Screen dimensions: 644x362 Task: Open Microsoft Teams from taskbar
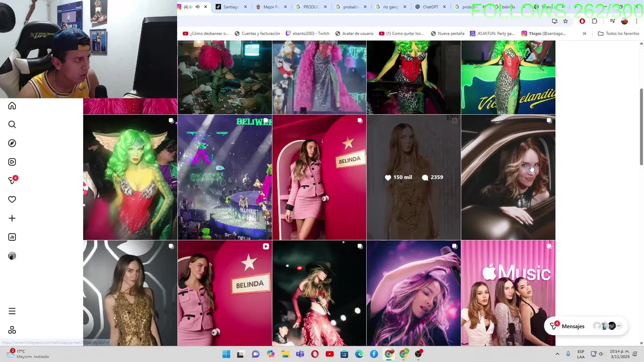point(300,354)
